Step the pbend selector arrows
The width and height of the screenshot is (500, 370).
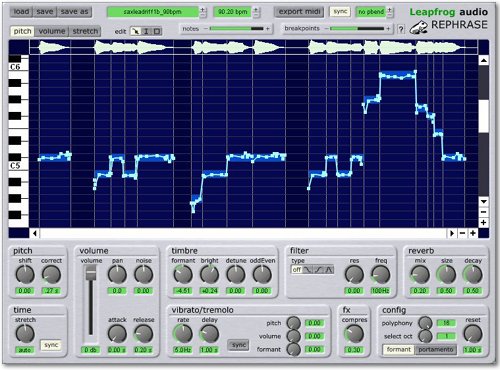(x=389, y=12)
